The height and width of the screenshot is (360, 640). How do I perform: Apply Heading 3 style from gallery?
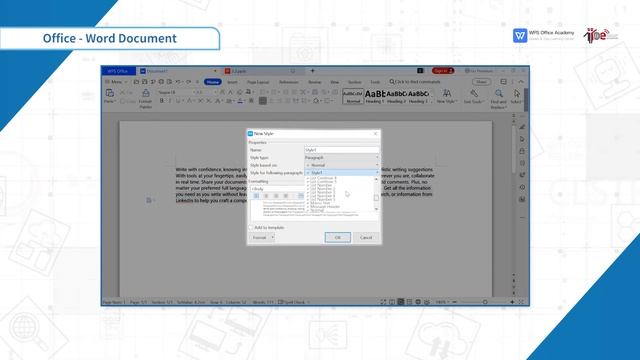[418, 96]
